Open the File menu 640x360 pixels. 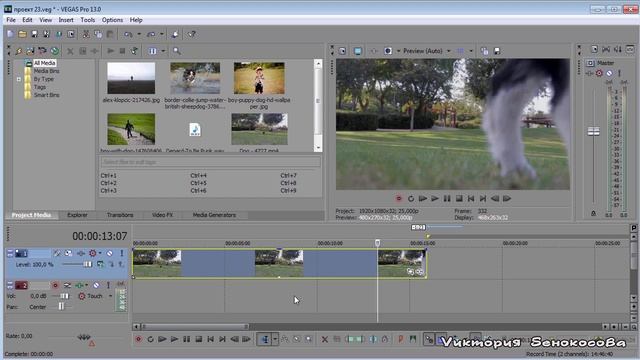(x=11, y=20)
